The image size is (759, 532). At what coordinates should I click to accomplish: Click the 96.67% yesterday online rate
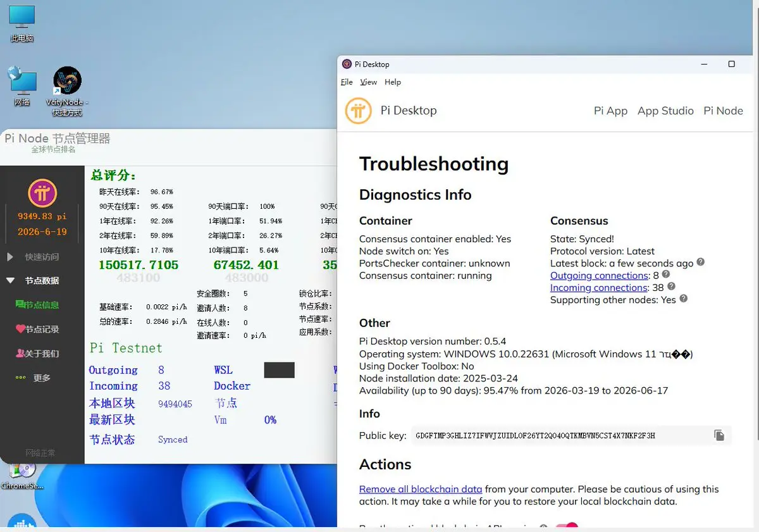point(161,192)
